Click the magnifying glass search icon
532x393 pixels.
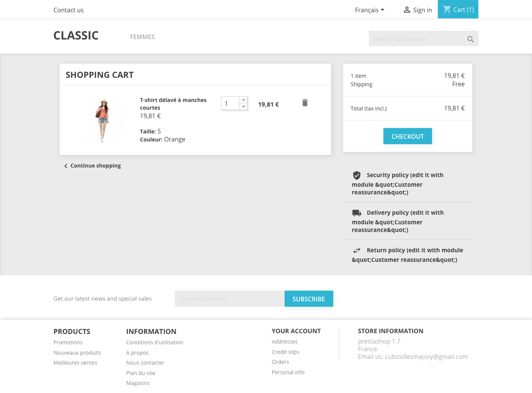point(471,39)
